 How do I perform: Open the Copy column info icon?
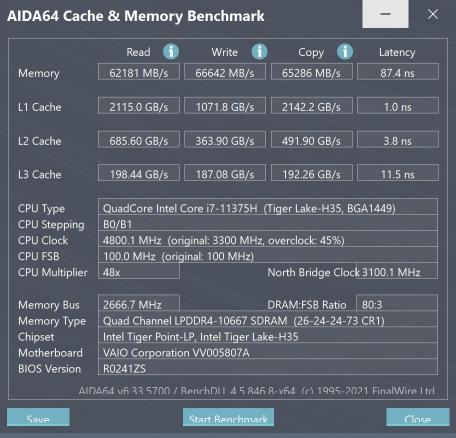point(345,52)
